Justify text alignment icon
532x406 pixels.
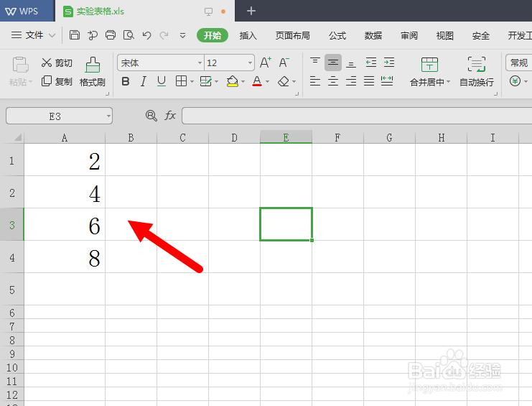coord(369,80)
